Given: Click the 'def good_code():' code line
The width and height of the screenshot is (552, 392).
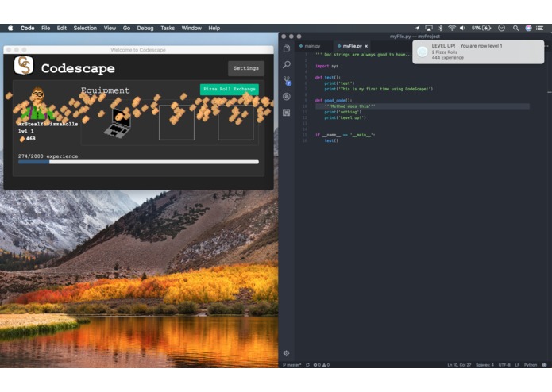Looking at the screenshot, I should tap(334, 101).
